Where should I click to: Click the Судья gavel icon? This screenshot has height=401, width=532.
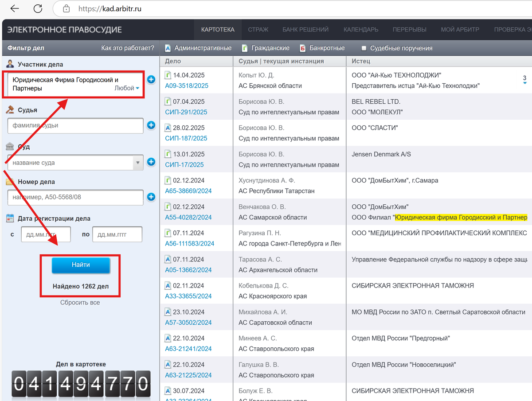pyautogui.click(x=10, y=110)
